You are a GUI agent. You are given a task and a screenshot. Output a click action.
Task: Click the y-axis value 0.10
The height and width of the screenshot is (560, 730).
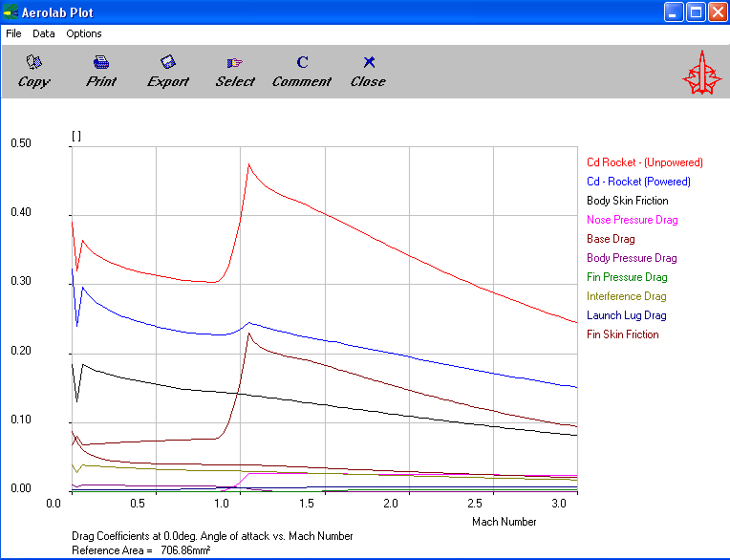click(x=21, y=420)
